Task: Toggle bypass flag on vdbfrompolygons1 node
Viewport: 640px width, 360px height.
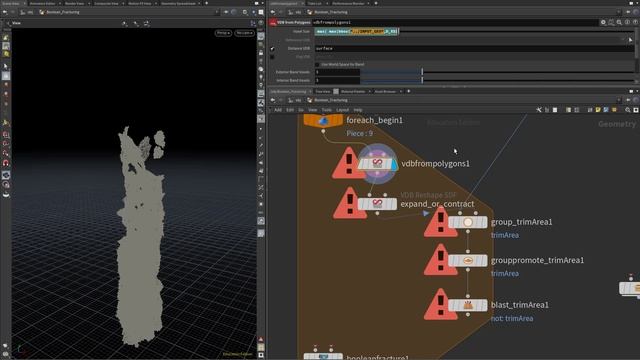Action: click(362, 164)
